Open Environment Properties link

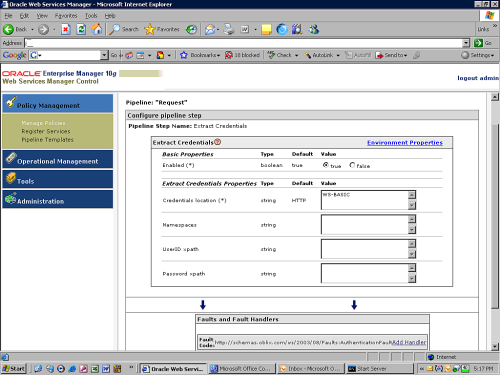coord(405,142)
